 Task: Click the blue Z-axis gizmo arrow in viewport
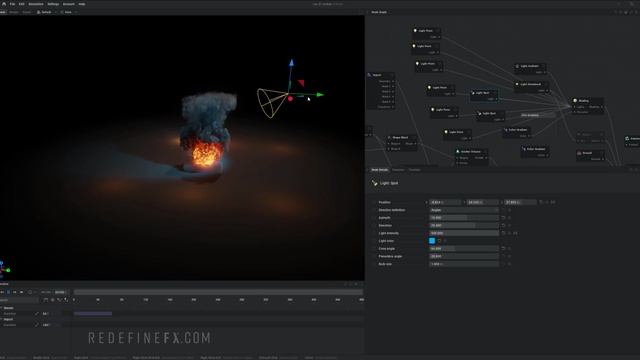click(x=291, y=63)
